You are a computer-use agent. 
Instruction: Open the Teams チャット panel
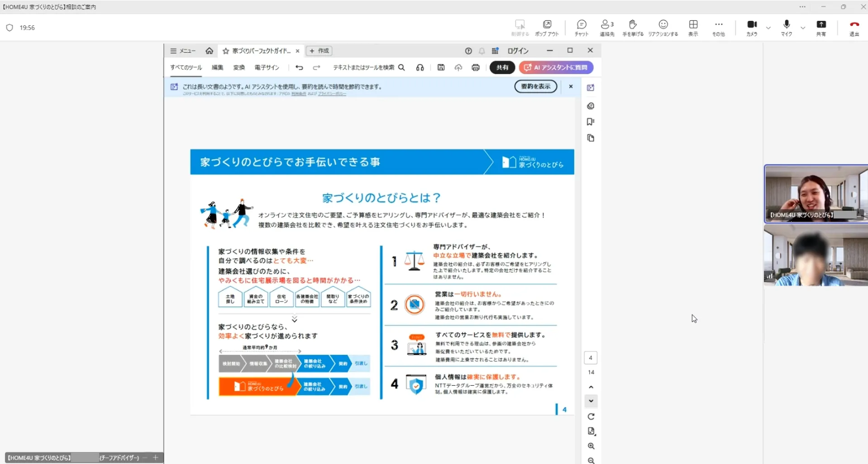(582, 28)
